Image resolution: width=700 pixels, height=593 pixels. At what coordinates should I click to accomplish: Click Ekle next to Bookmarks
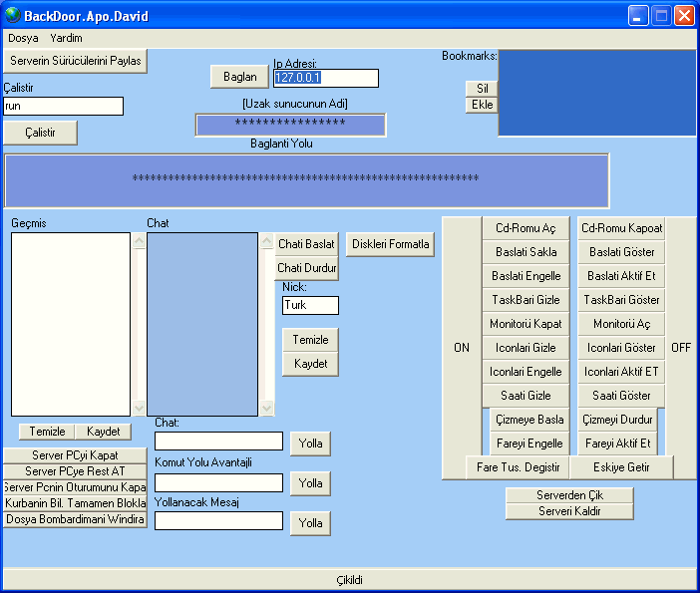click(x=481, y=105)
